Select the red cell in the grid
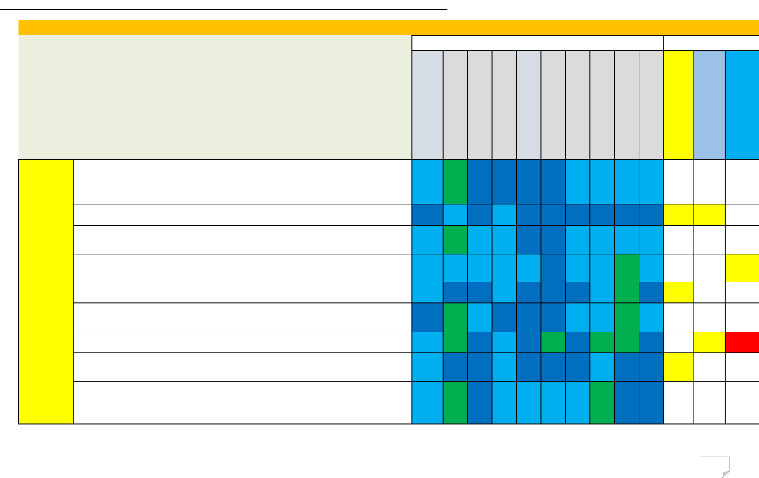The image size is (759, 478). pos(742,342)
